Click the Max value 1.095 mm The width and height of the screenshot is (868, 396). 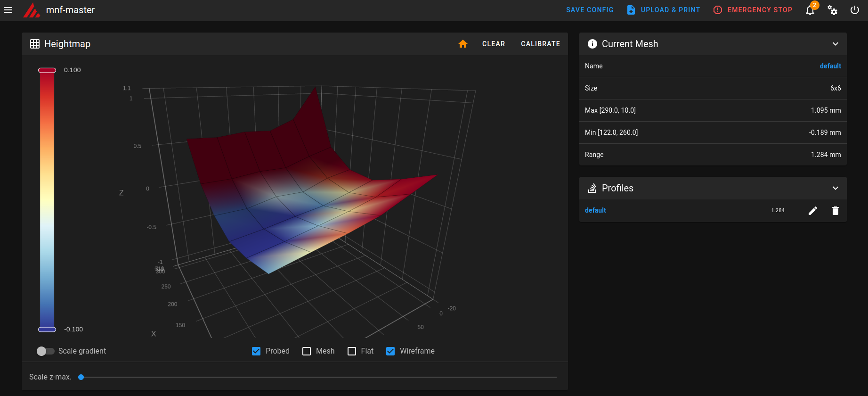(x=826, y=110)
